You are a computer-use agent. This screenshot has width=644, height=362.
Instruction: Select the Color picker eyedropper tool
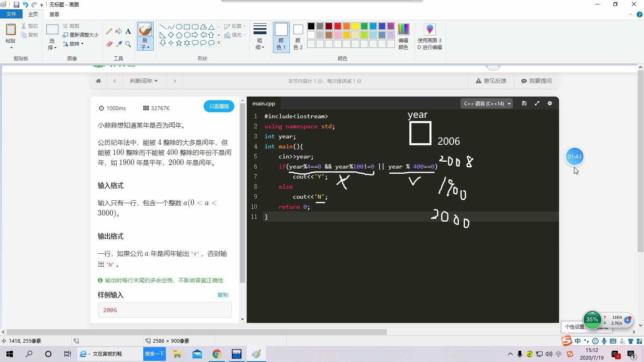tap(118, 44)
